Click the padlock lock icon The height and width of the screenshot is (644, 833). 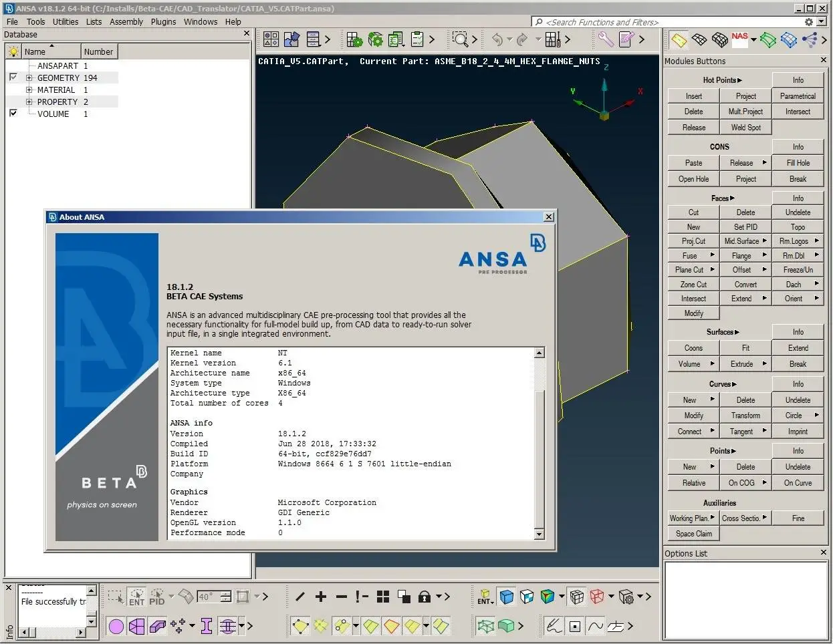click(x=424, y=597)
